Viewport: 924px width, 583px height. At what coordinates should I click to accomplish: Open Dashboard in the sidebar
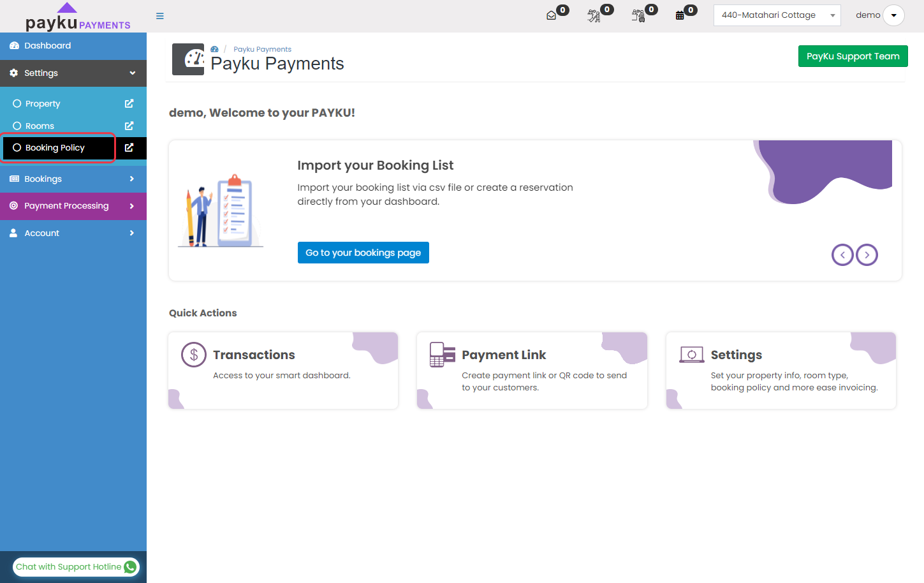point(73,46)
